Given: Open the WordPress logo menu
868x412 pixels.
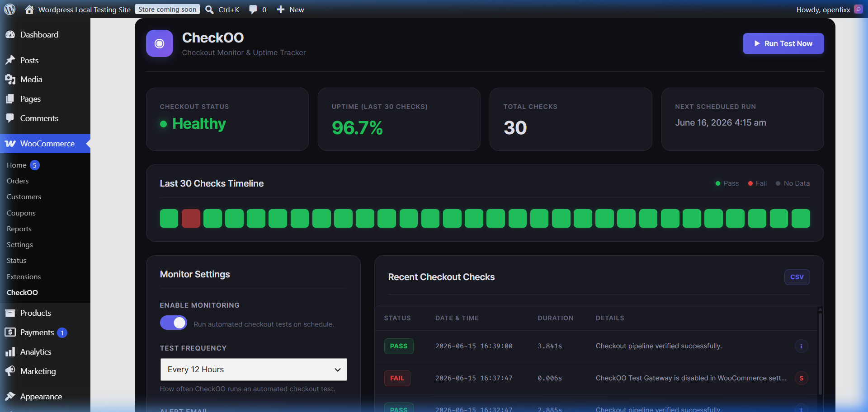Looking at the screenshot, I should (9, 9).
